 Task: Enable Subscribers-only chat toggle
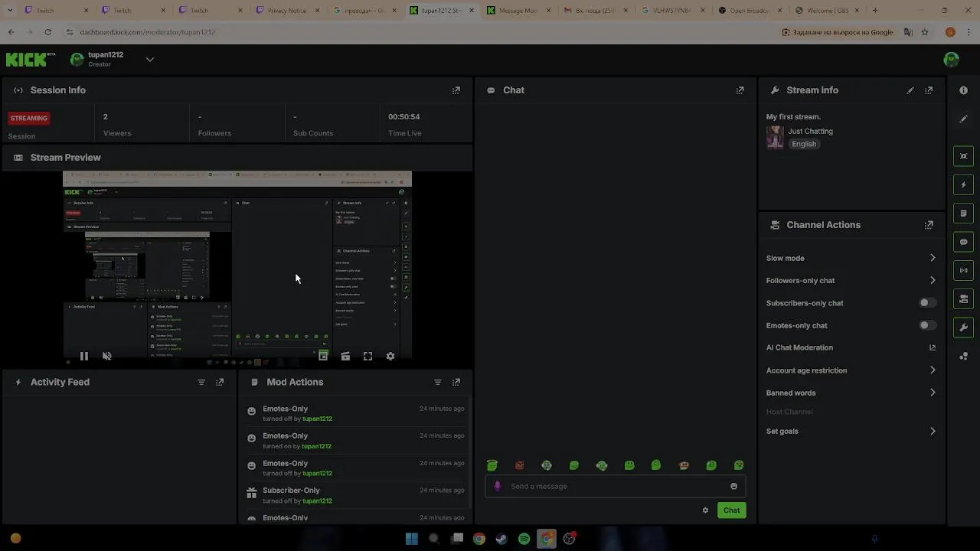[926, 303]
